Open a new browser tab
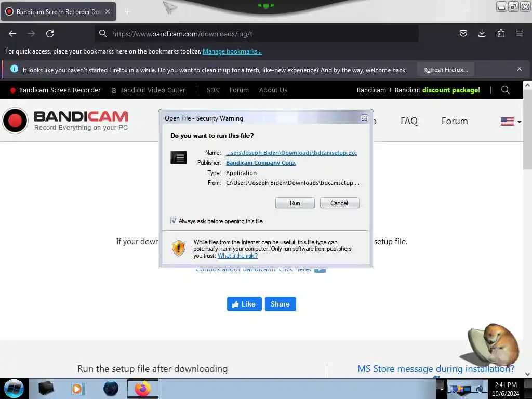The image size is (532, 399). tap(127, 11)
